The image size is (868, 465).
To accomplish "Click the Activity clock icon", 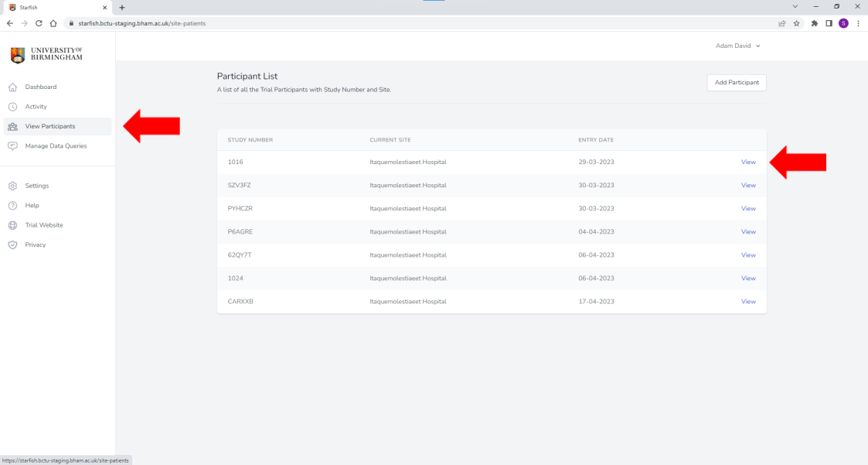I will [x=12, y=107].
